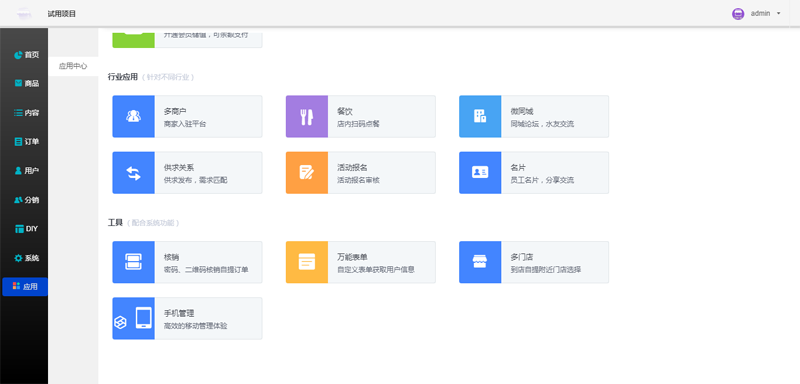This screenshot has height=384, width=800.
Task: Open the 名片 card title
Action: tap(518, 167)
